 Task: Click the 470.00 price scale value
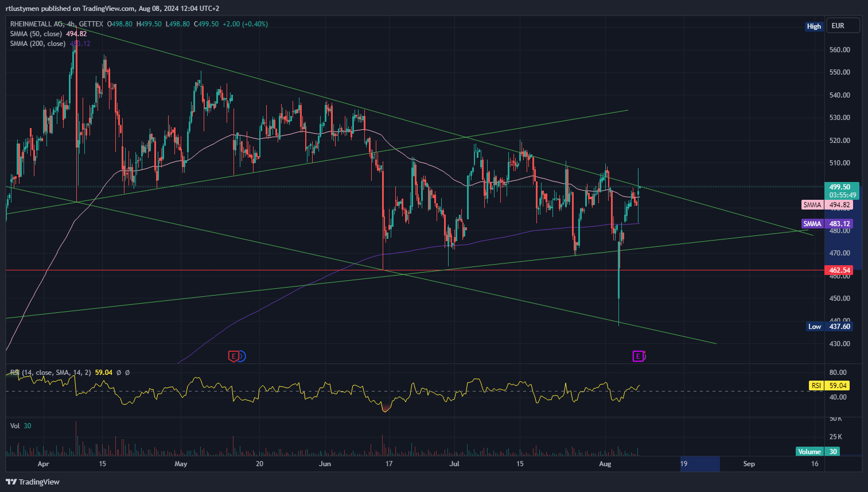point(840,253)
